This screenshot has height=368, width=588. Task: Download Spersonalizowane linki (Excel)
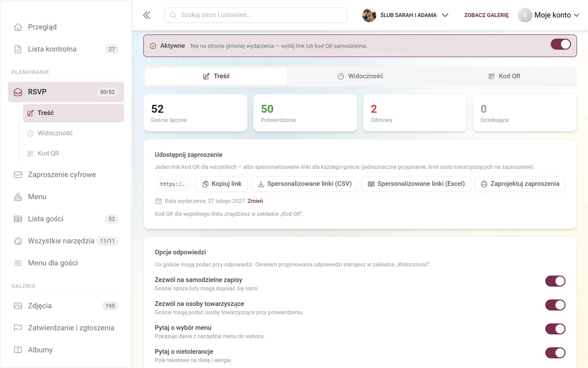[416, 184]
